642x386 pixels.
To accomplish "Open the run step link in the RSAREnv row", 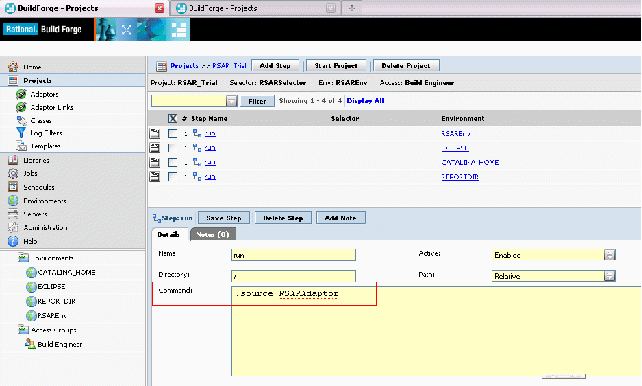I will 210,133.
